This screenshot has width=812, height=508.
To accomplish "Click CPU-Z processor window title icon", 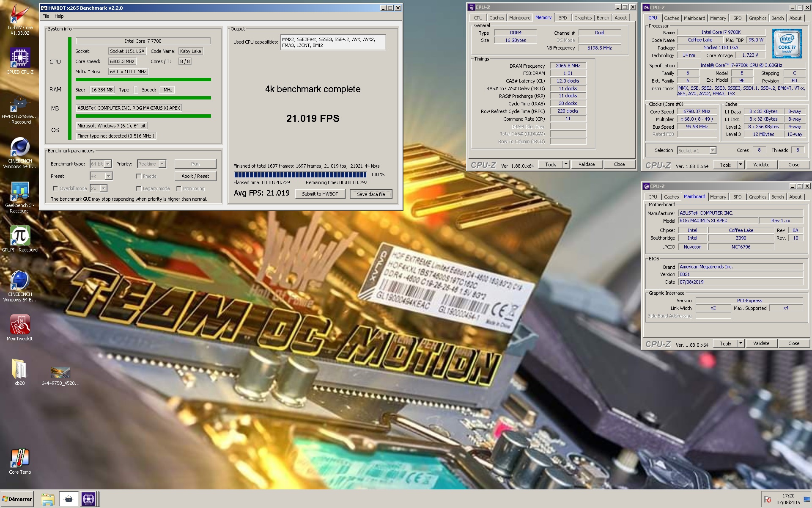I will pyautogui.click(x=646, y=8).
